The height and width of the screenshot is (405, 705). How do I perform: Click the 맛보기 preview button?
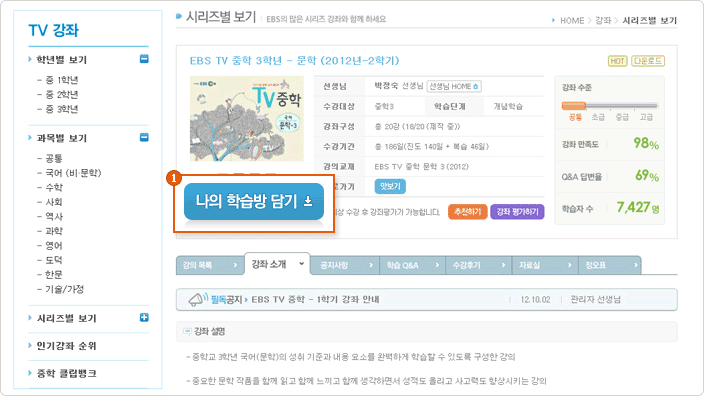click(390, 186)
